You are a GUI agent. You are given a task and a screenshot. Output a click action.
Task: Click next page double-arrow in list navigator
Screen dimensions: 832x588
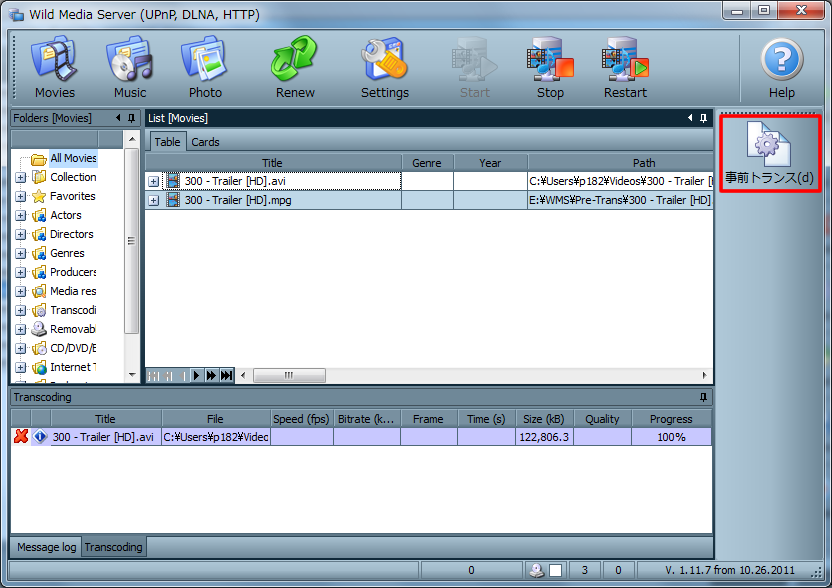click(211, 376)
